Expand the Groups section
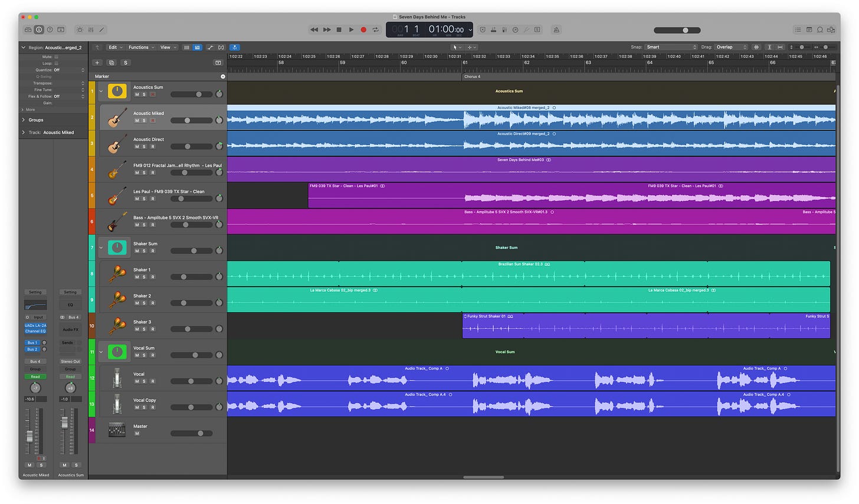Viewport: 859px width, 504px height. pyautogui.click(x=24, y=120)
